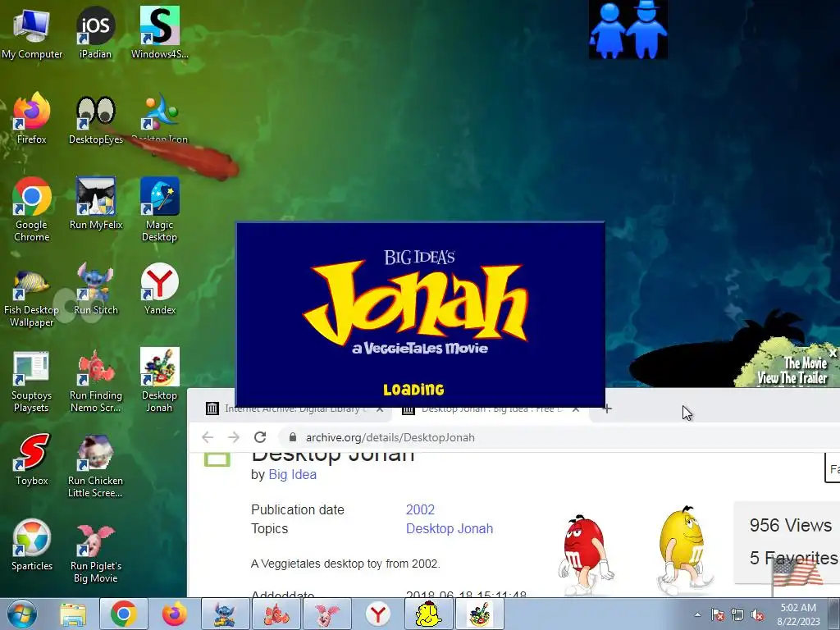840x630 pixels.
Task: Click the Chrome forward arrow
Action: 234,437
